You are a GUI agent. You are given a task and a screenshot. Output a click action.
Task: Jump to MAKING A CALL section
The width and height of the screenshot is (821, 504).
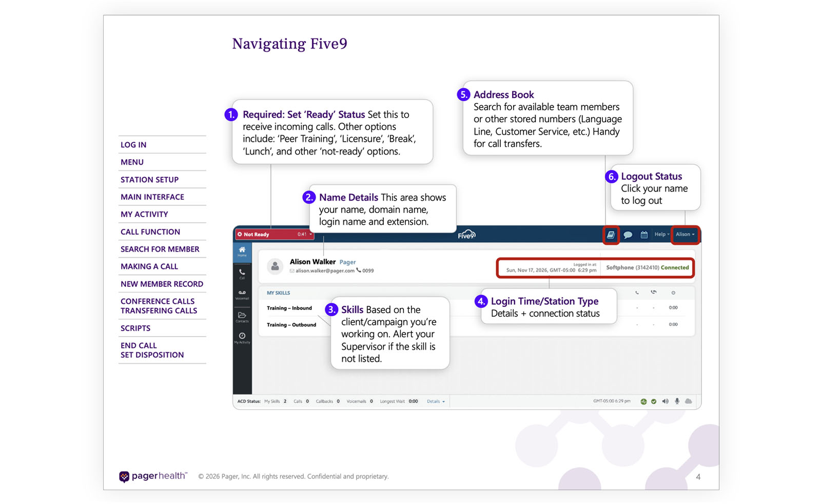coord(149,267)
